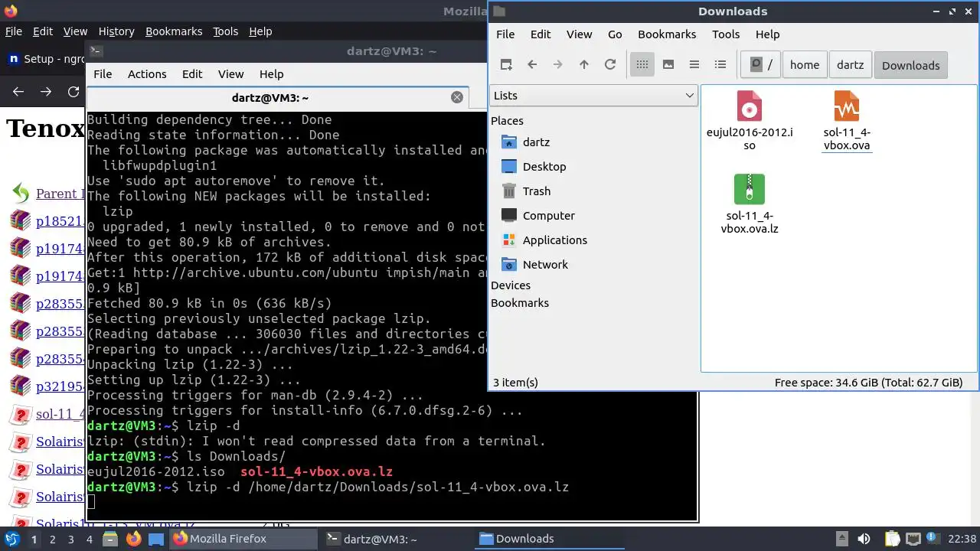980x551 pixels.
Task: Select the 'Setup - ngro' Firefox tab
Action: tap(46, 59)
